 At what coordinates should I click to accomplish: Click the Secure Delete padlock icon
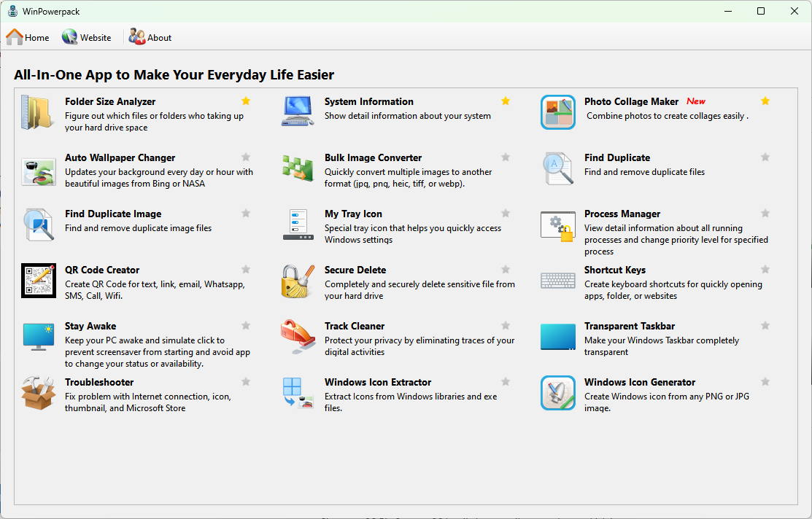coord(298,281)
